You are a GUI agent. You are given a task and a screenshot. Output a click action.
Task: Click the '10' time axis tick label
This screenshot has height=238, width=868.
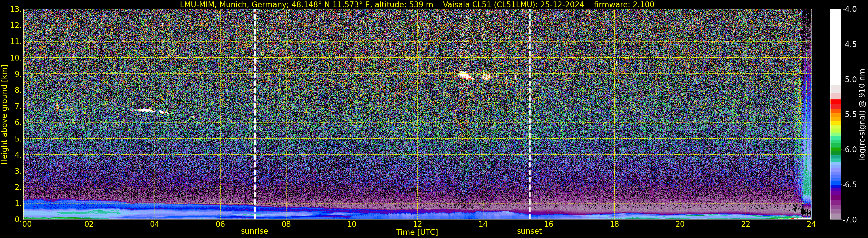pyautogui.click(x=352, y=224)
